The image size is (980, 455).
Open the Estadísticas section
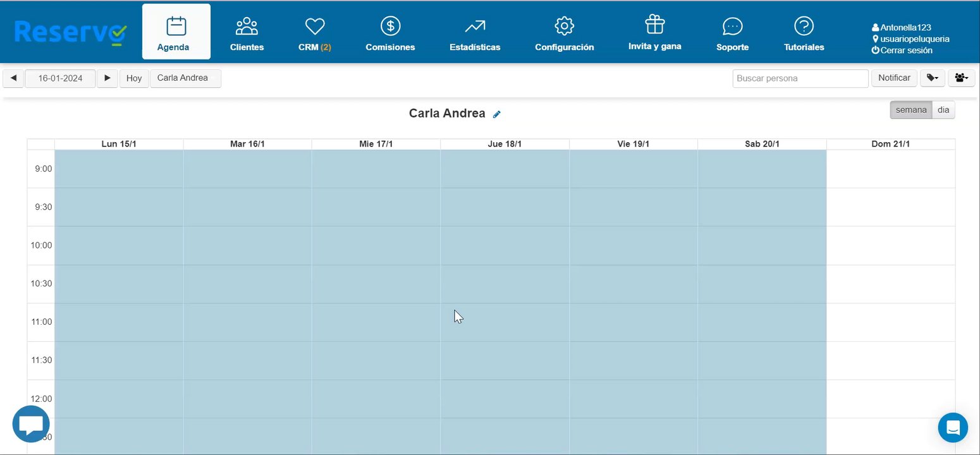coord(475,33)
